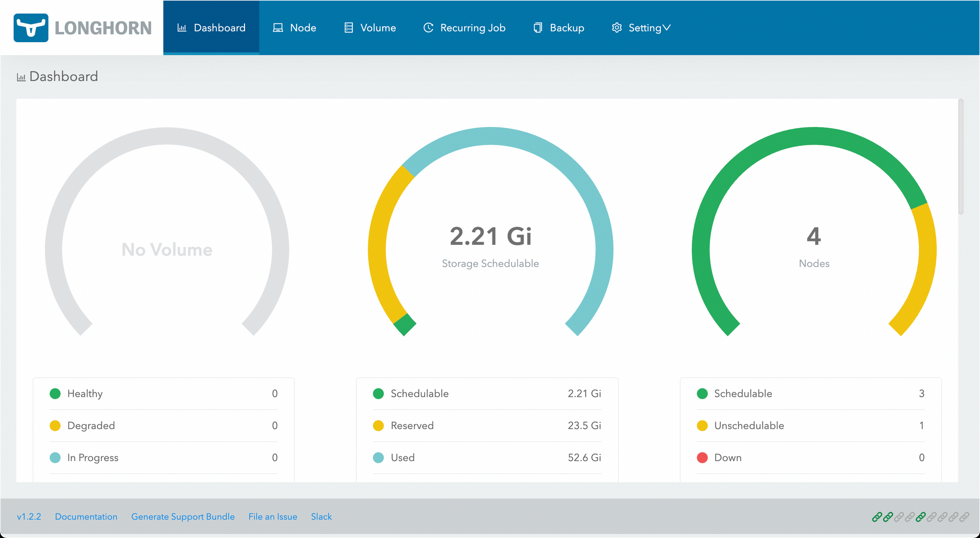Image resolution: width=980 pixels, height=538 pixels.
Task: Switch to the Volume tab
Action: [370, 28]
